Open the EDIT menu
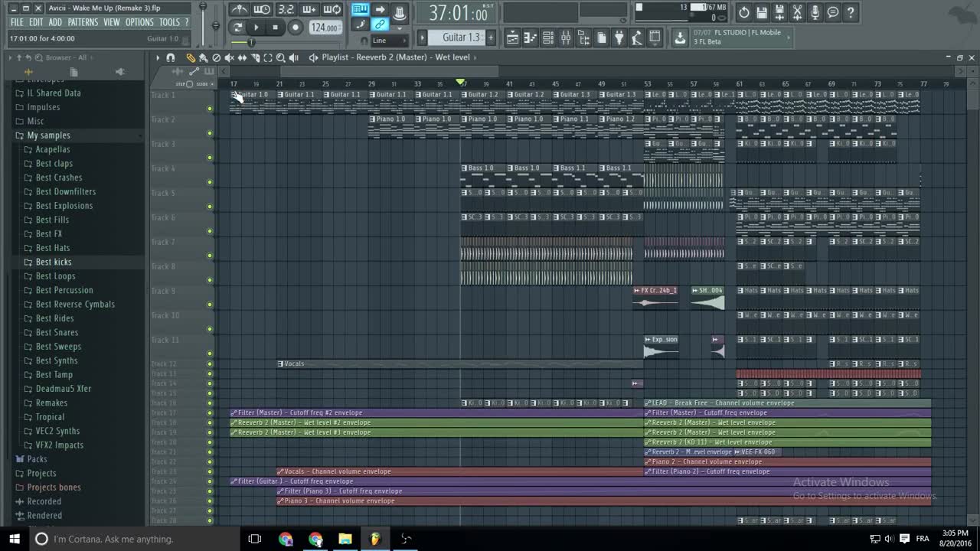This screenshot has width=980, height=551. (36, 22)
